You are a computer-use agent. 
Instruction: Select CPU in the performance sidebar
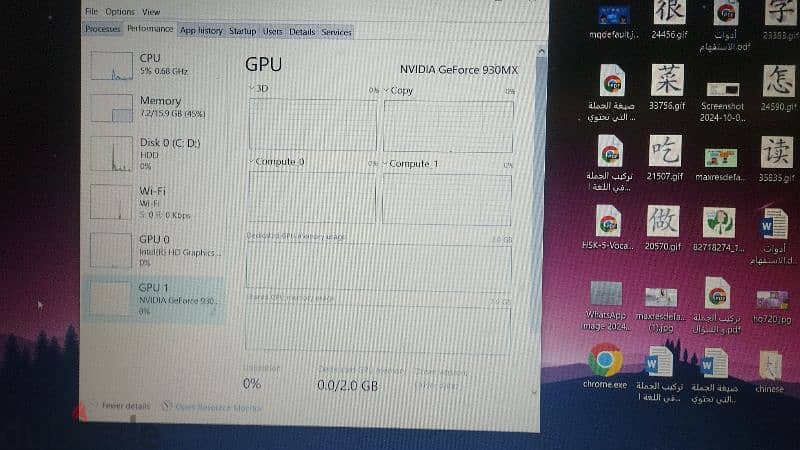point(156,65)
